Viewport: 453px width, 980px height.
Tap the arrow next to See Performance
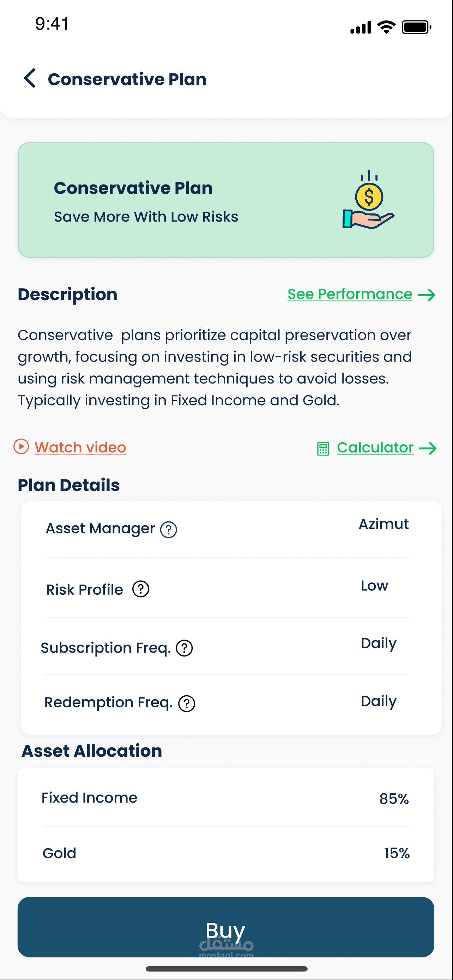(427, 295)
